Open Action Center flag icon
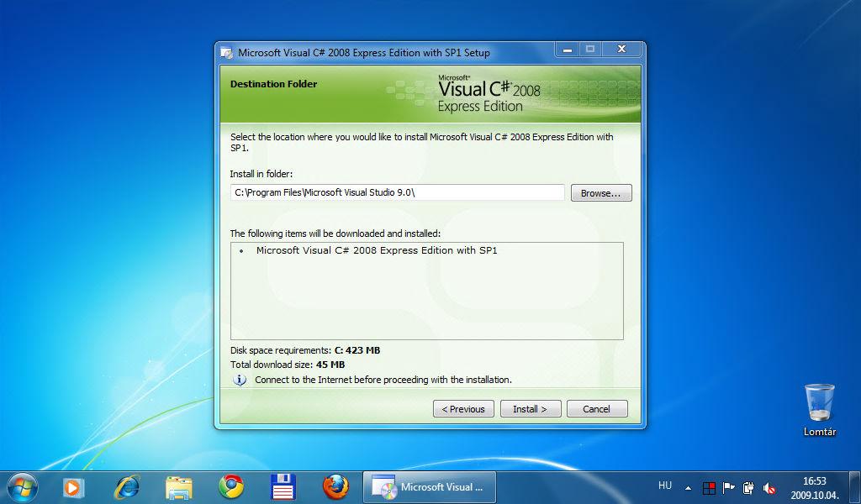 (729, 487)
